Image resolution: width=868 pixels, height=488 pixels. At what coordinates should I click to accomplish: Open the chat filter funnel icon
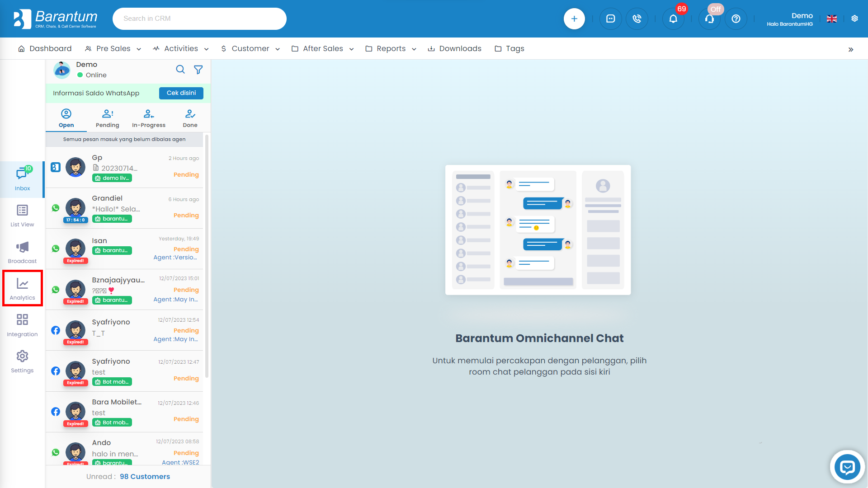point(198,70)
